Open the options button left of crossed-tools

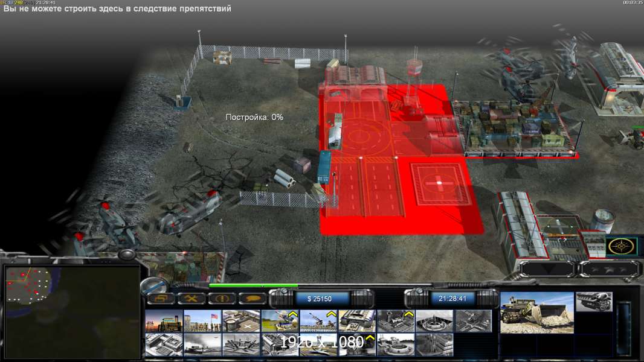[x=161, y=299]
